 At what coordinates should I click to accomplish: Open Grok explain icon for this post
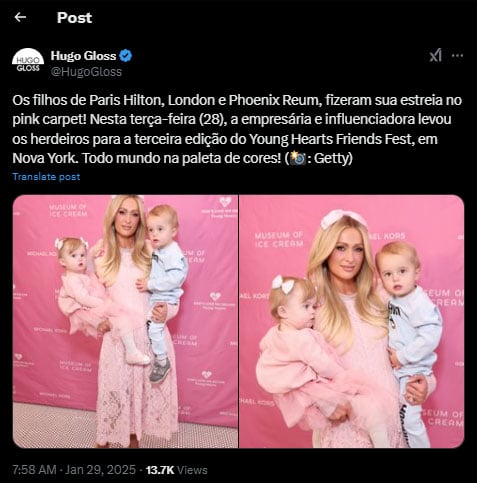435,56
